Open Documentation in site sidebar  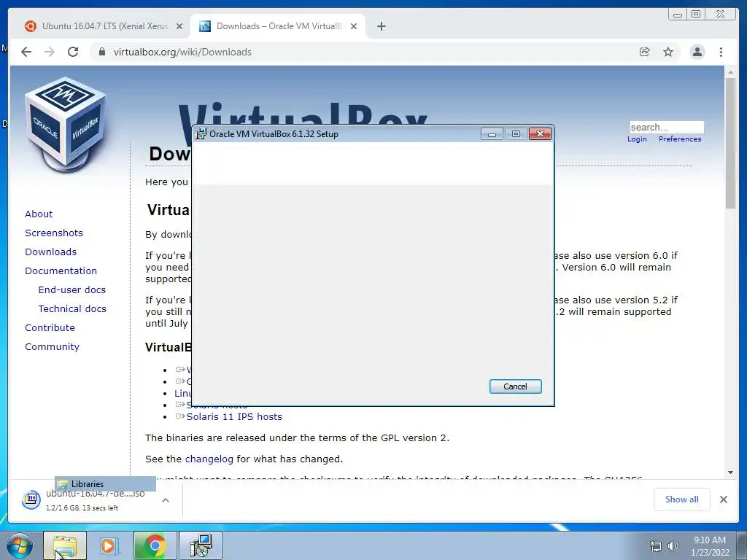[61, 271]
